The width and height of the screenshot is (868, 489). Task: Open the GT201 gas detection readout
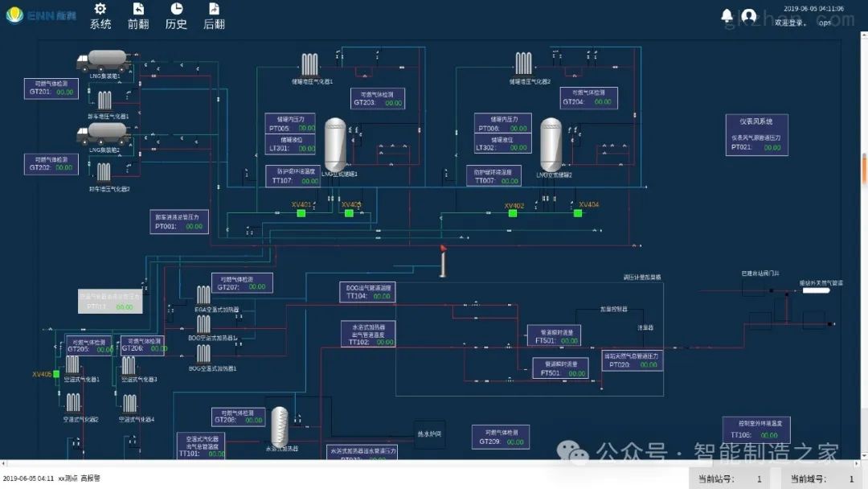coord(51,88)
